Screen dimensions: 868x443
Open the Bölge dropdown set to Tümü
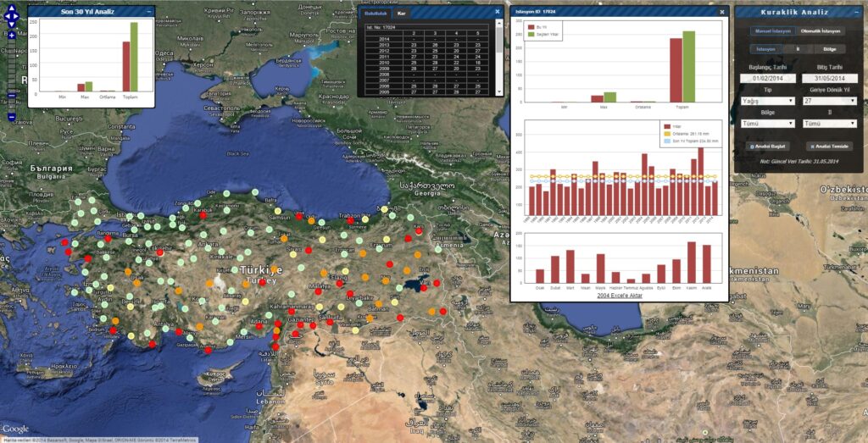pyautogui.click(x=768, y=124)
